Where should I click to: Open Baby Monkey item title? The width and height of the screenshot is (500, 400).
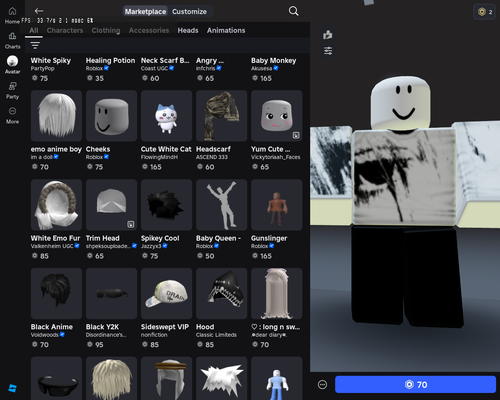coord(273,61)
